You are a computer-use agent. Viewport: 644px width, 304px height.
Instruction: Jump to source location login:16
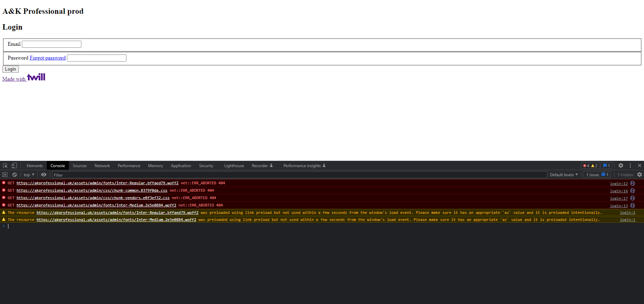[619, 191]
